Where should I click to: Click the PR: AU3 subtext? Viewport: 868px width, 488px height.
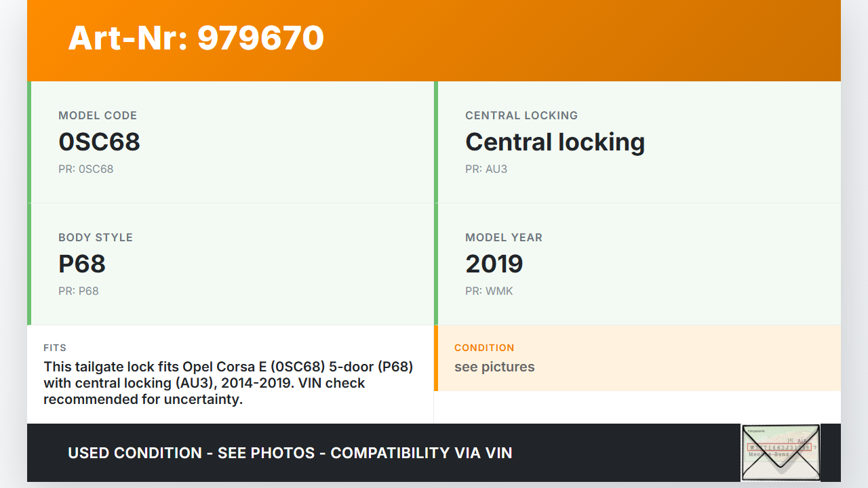(x=486, y=169)
